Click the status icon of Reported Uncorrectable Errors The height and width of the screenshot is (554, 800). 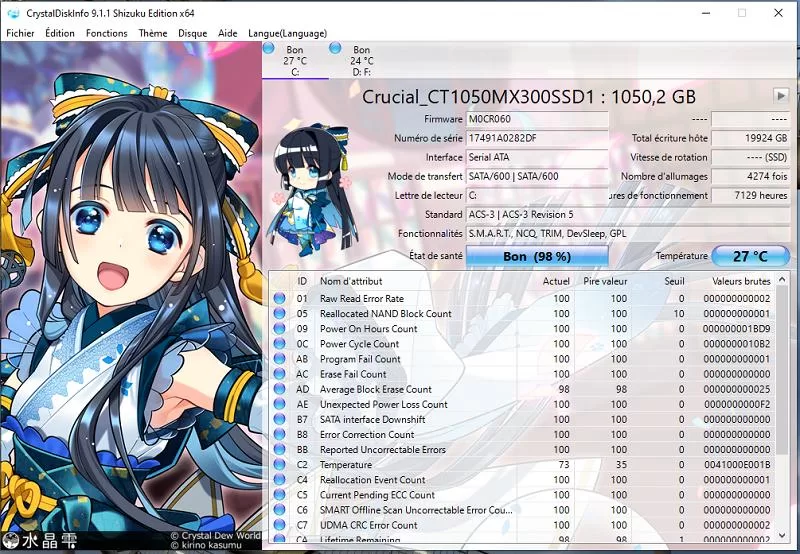click(280, 449)
